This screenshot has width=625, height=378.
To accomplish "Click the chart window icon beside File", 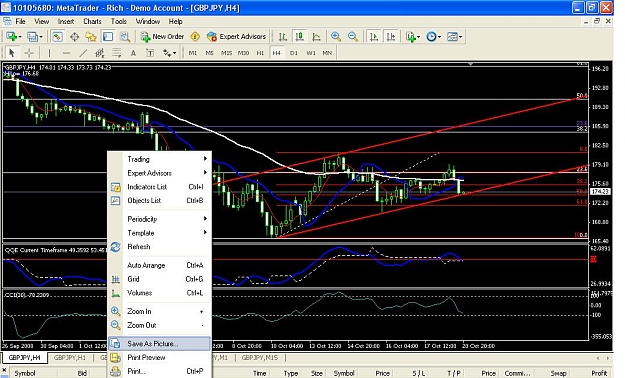I will point(7,21).
